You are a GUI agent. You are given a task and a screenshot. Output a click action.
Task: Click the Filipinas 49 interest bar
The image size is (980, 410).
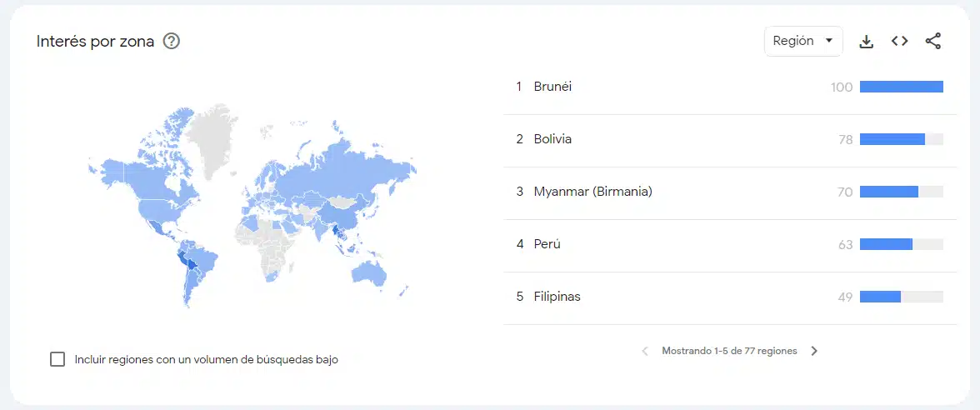881,297
